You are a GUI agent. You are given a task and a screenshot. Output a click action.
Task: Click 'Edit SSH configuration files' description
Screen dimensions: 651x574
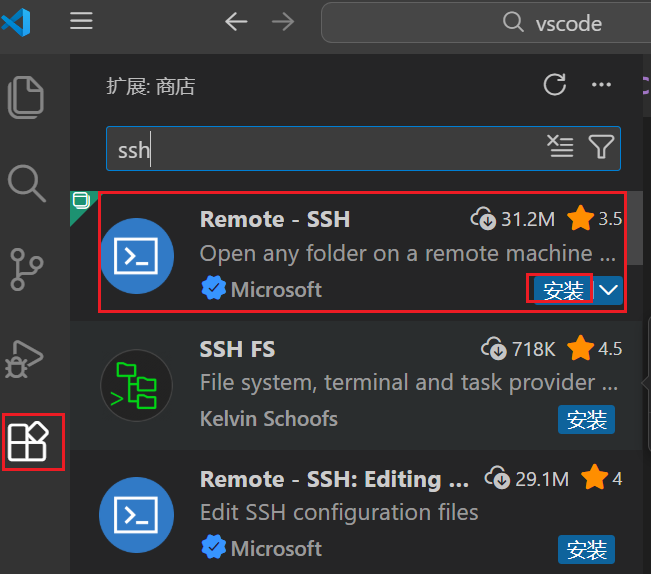click(339, 513)
